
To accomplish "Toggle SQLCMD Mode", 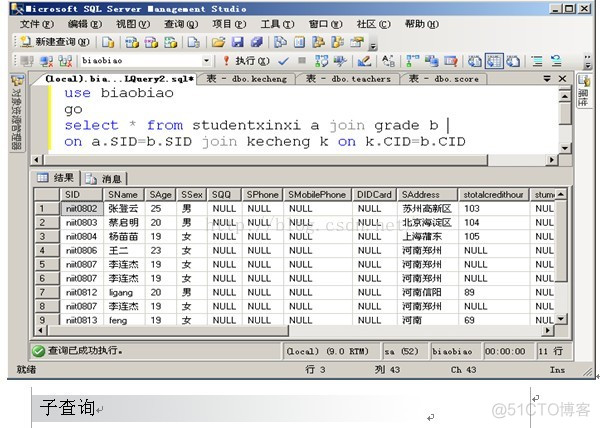I will pos(451,61).
